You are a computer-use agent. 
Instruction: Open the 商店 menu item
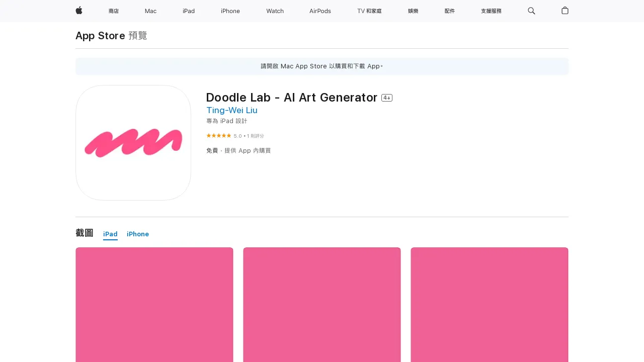(x=114, y=11)
